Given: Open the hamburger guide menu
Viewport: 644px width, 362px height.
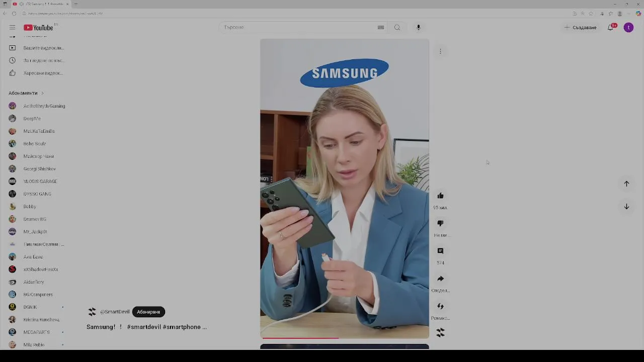Looking at the screenshot, I should coord(12,27).
